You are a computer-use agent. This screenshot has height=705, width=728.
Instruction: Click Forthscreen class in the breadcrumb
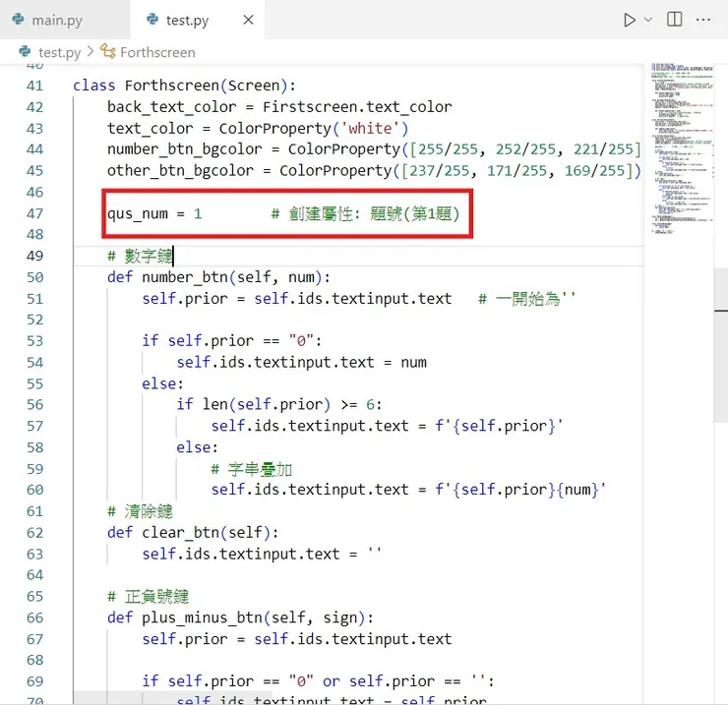point(157,52)
